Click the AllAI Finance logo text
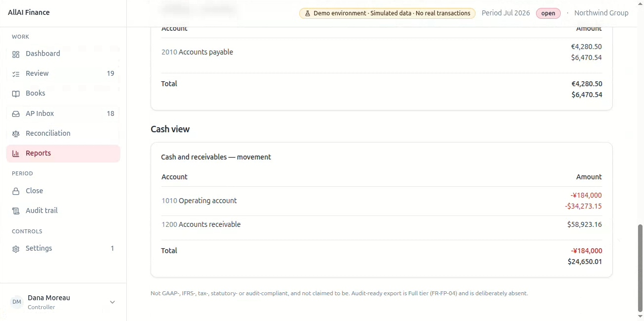 coord(29,12)
